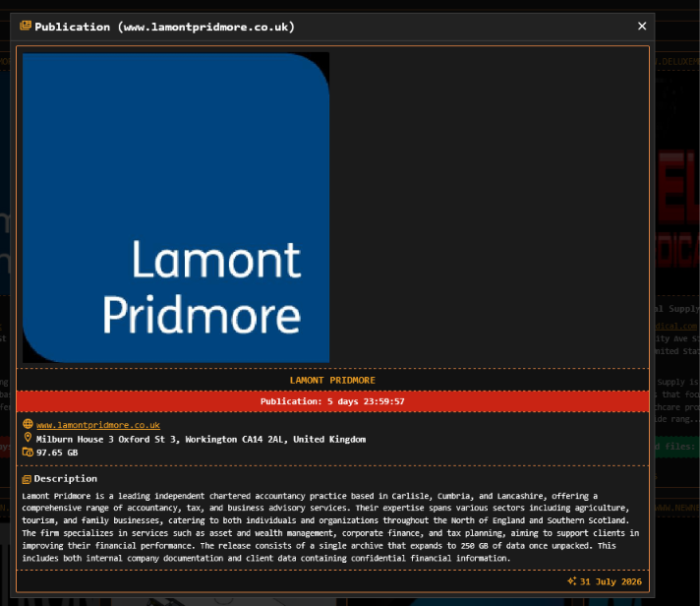Click the Milburn House address text
Screen dimensions: 700x606
point(201,440)
